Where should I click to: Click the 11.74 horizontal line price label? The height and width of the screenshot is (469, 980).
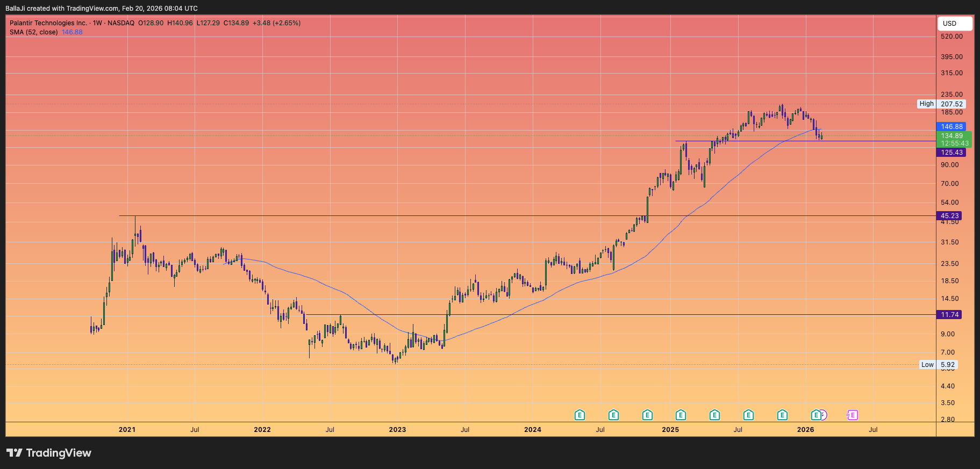coord(949,315)
